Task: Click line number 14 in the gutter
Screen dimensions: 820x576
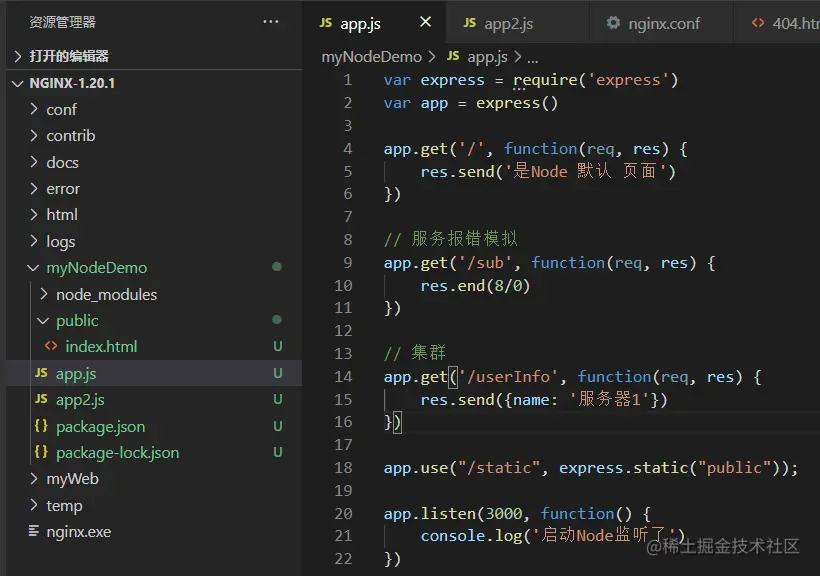Action: tap(343, 377)
